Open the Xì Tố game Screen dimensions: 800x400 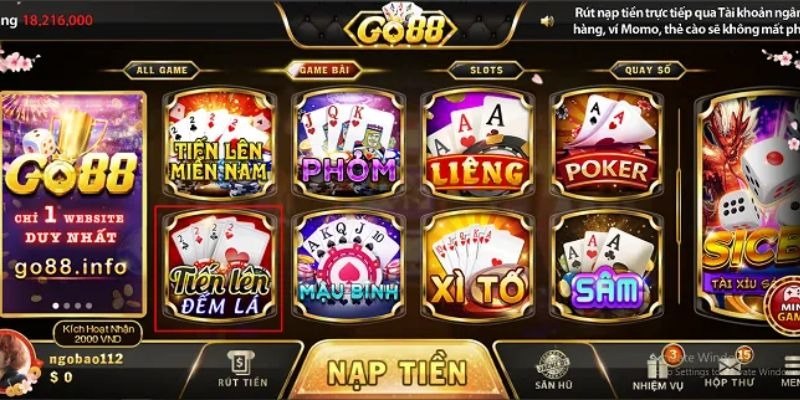478,265
